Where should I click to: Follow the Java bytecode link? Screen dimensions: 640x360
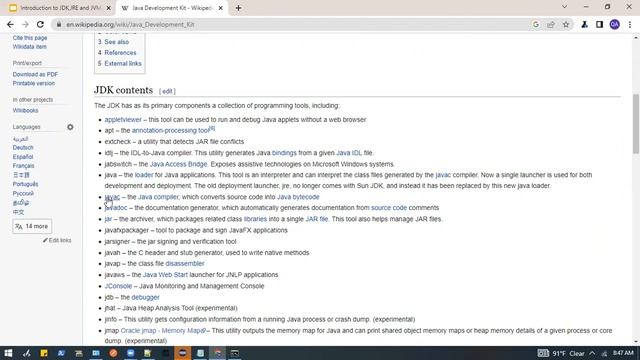coord(298,197)
